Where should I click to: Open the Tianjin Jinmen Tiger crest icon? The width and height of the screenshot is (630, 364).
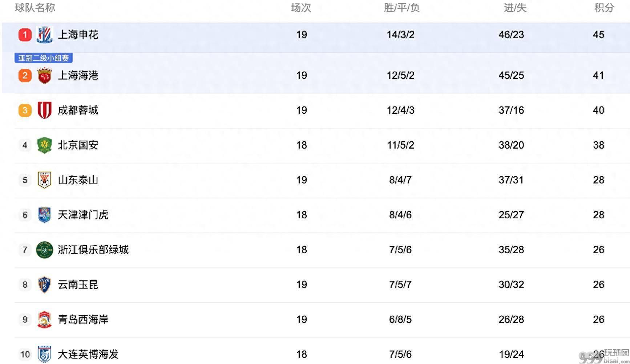[x=45, y=215]
